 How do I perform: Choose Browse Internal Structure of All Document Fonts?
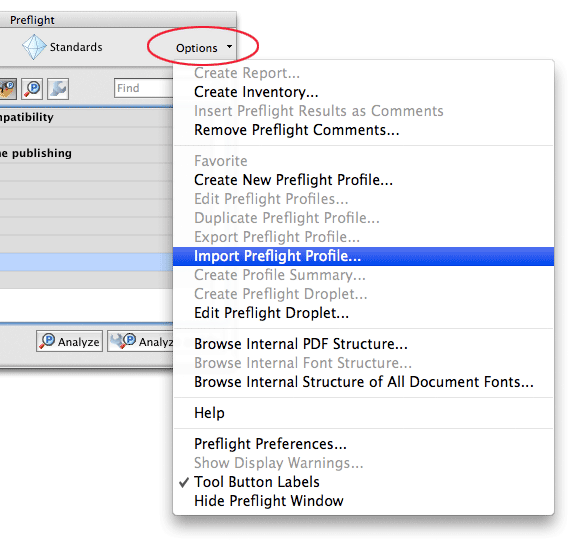coord(363,382)
